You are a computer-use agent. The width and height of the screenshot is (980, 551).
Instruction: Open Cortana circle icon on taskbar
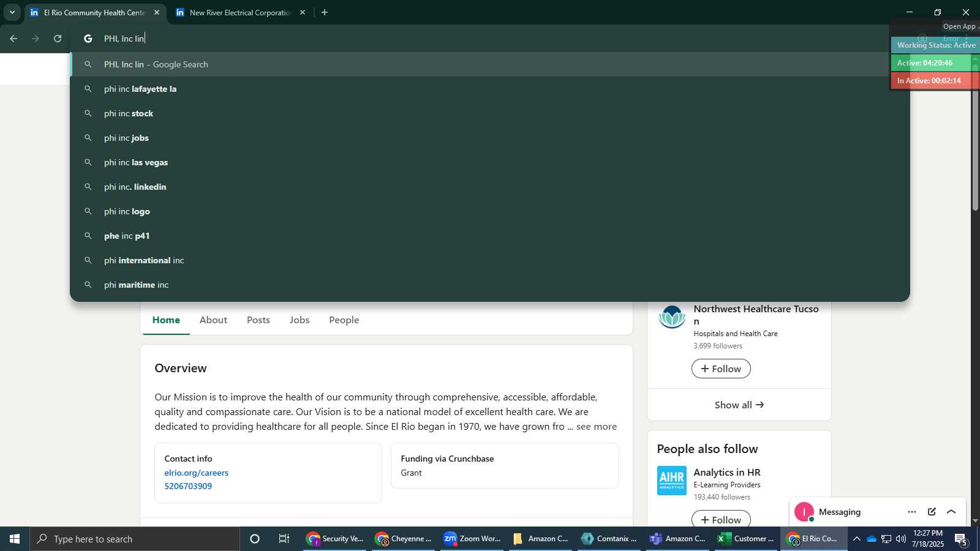[255, 539]
